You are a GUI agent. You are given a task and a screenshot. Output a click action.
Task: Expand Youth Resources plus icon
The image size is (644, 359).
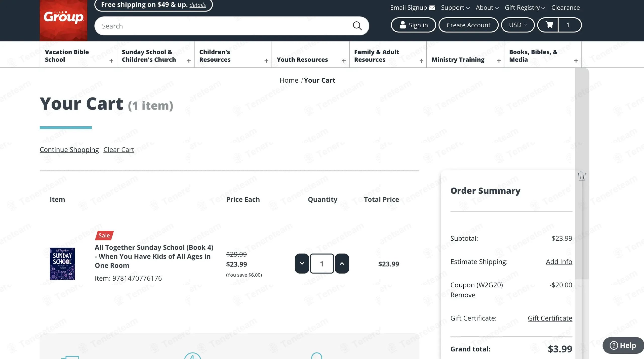344,61
